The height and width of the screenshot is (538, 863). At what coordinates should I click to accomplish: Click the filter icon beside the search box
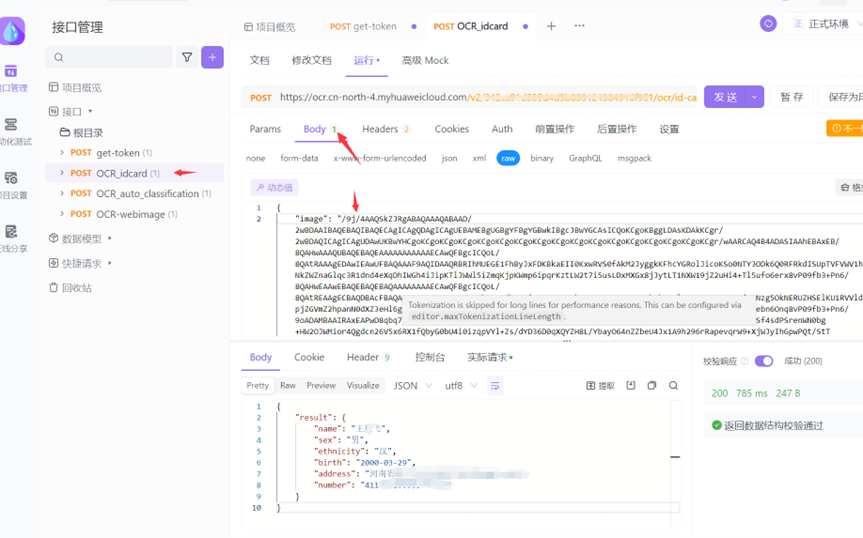pyautogui.click(x=187, y=58)
